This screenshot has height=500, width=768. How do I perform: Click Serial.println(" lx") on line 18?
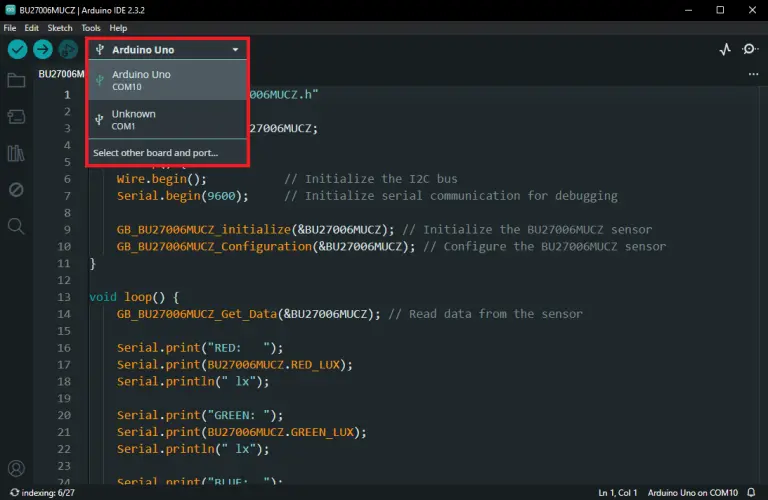point(193,381)
